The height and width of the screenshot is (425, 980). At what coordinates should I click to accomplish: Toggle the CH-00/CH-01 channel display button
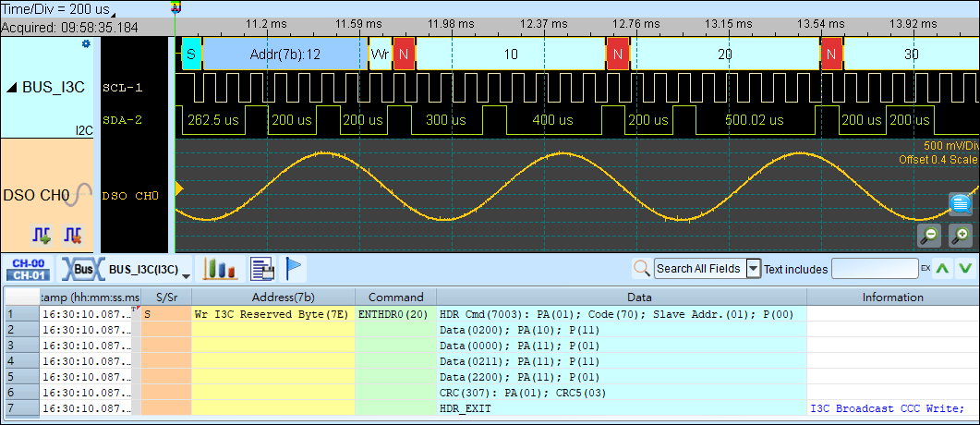[x=29, y=269]
